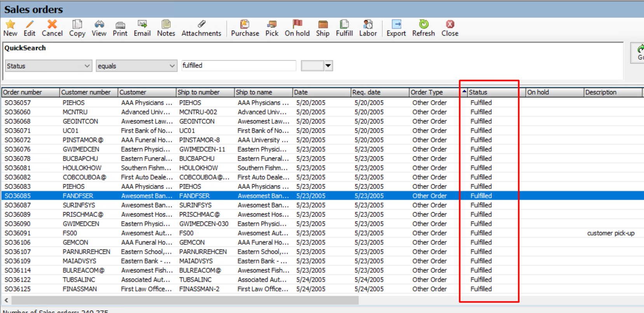This screenshot has height=313, width=644.
Task: Sort by Customer column header
Action: click(x=147, y=92)
